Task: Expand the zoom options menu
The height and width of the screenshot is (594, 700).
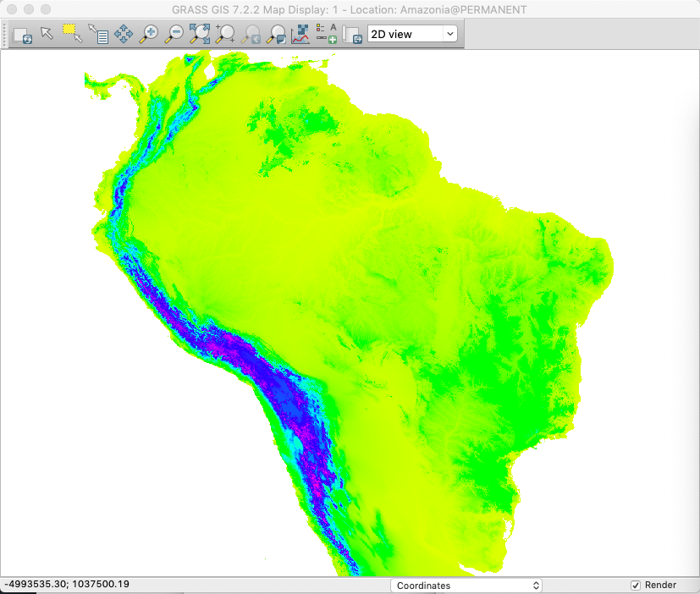Action: click(276, 34)
